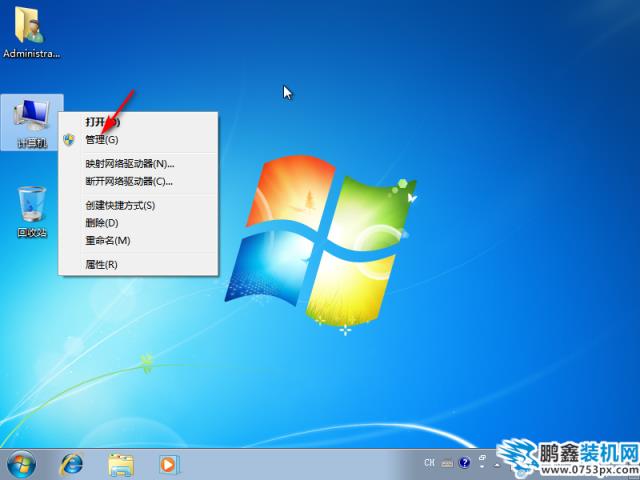Click the keyboard icon in the language bar
The image size is (640, 480).
pyautogui.click(x=447, y=463)
